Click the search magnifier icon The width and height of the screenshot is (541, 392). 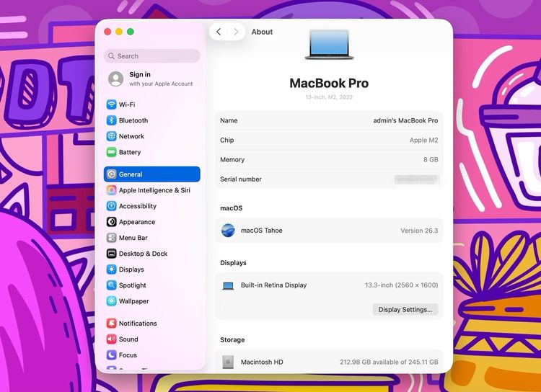111,56
